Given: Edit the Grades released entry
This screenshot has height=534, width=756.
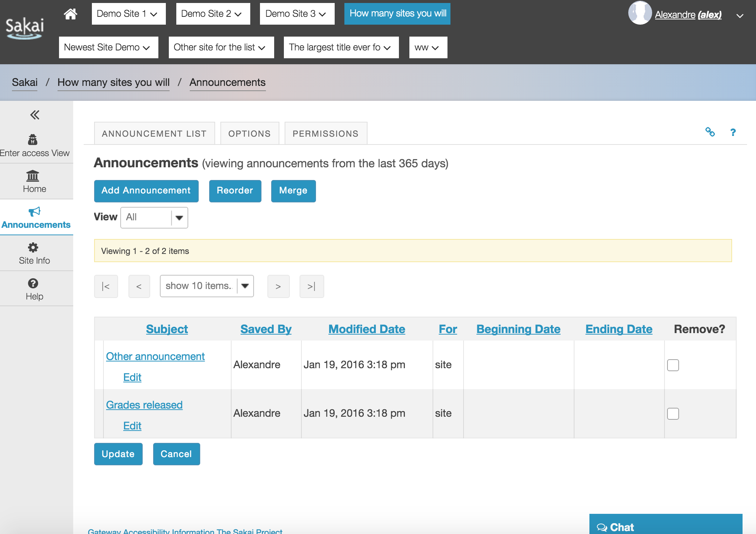Looking at the screenshot, I should pyautogui.click(x=132, y=426).
